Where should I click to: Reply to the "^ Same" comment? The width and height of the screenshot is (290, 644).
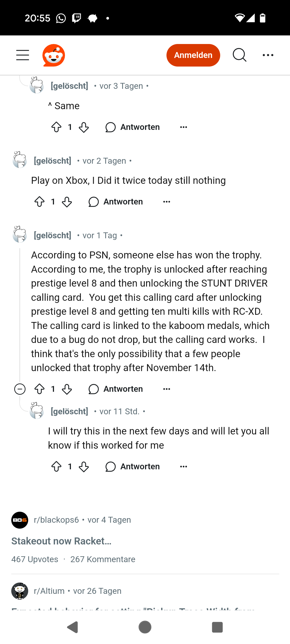pyautogui.click(x=133, y=127)
